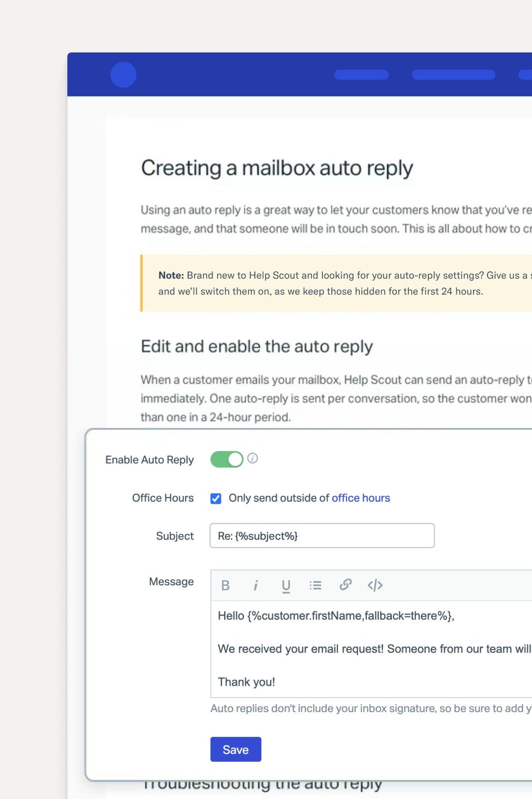
Task: Click the round logo in header
Action: 123,75
